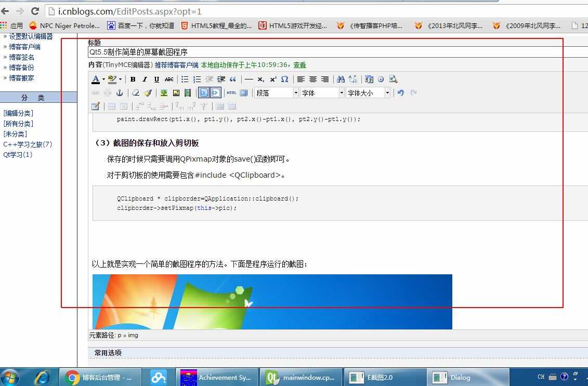The width and height of the screenshot is (588, 386).
Task: Open Qt学习(1) category
Action: 18,154
